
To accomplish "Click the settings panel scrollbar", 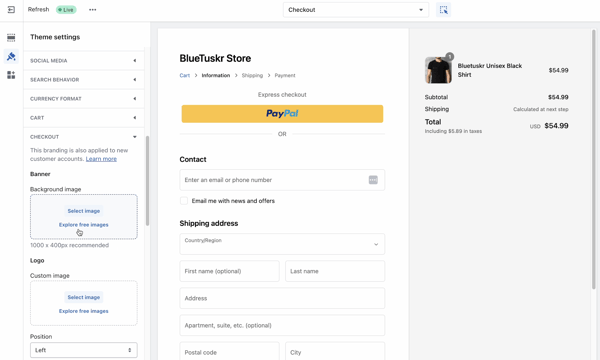I will click(x=147, y=181).
